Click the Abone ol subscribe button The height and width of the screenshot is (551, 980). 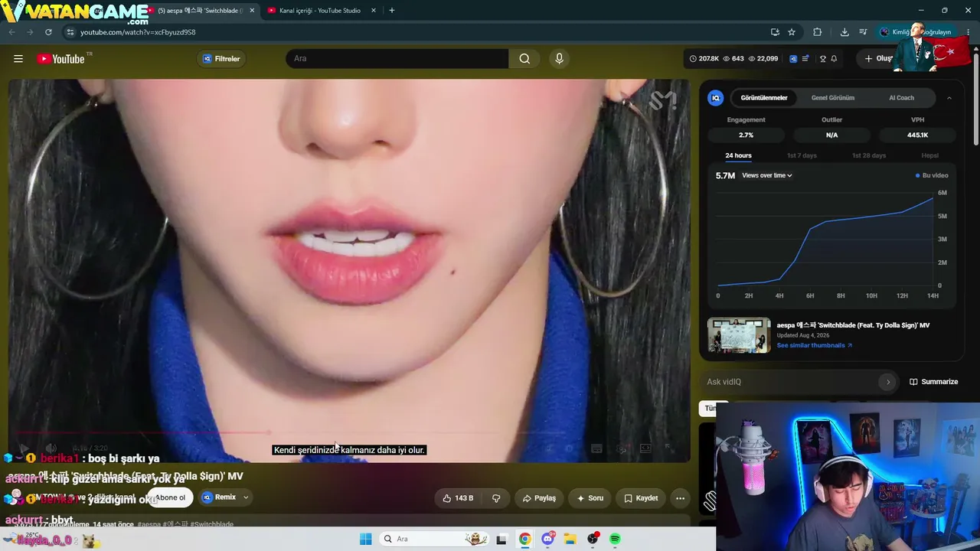(170, 497)
